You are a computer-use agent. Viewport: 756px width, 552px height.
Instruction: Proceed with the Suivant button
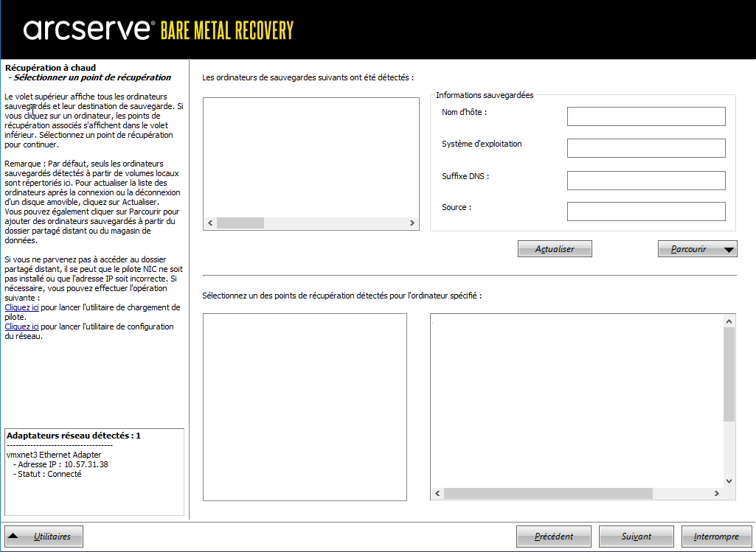point(636,536)
